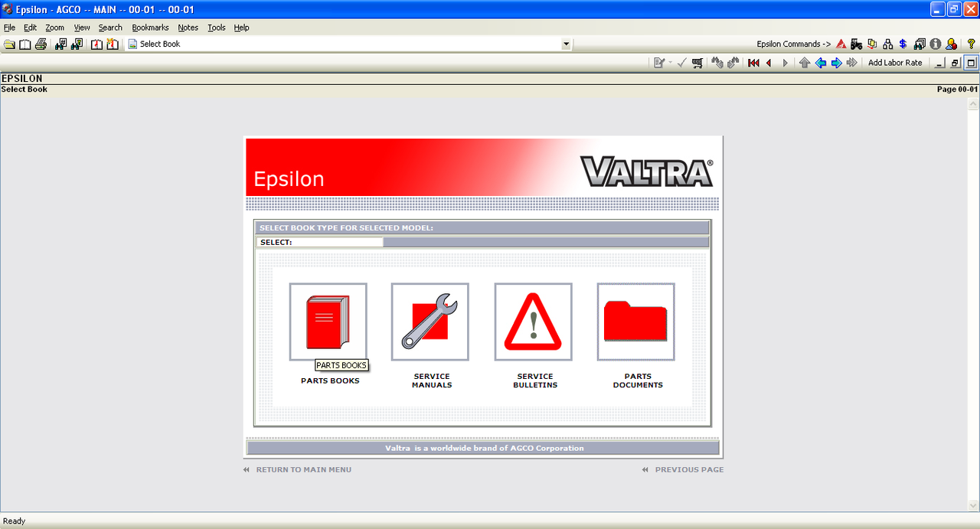Click the Add Labor Rate button
The image size is (980, 529).
[x=895, y=63]
